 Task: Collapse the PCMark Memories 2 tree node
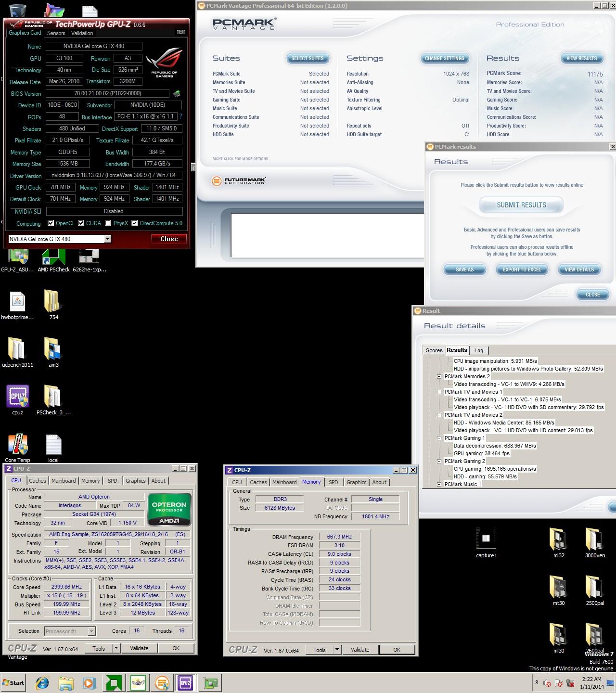tap(439, 377)
